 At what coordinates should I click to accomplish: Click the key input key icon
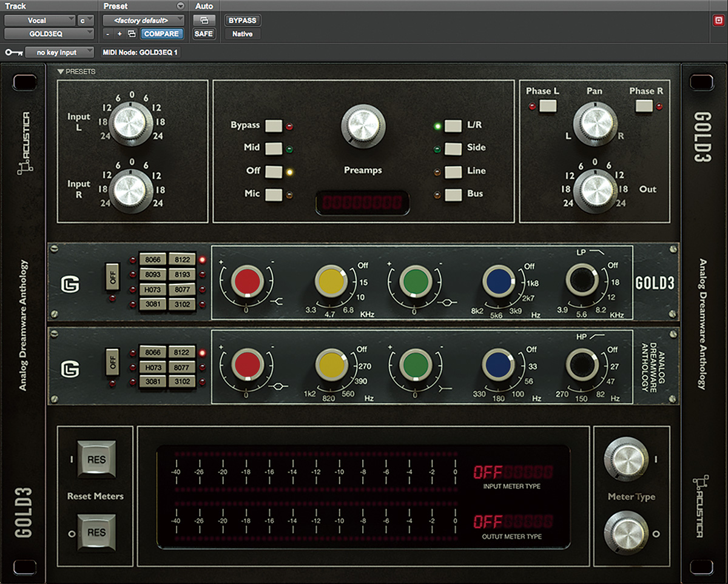(14, 53)
